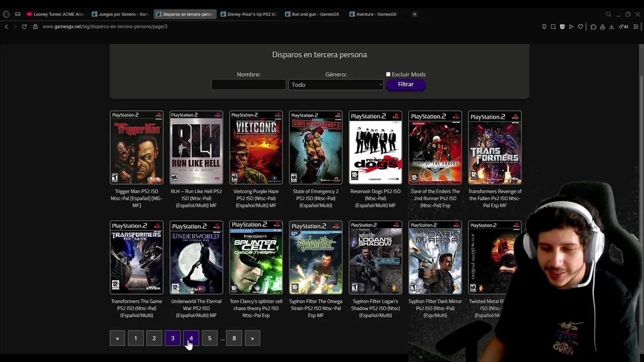This screenshot has height=362, width=644.
Task: Open Zone of the Enders title link
Action: (x=435, y=198)
